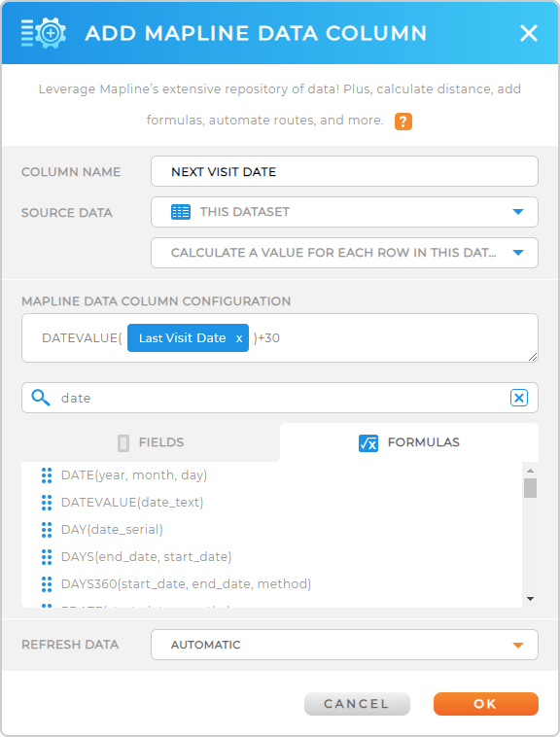Click the formula list scroll up arrow
The height and width of the screenshot is (737, 560).
pyautogui.click(x=531, y=471)
